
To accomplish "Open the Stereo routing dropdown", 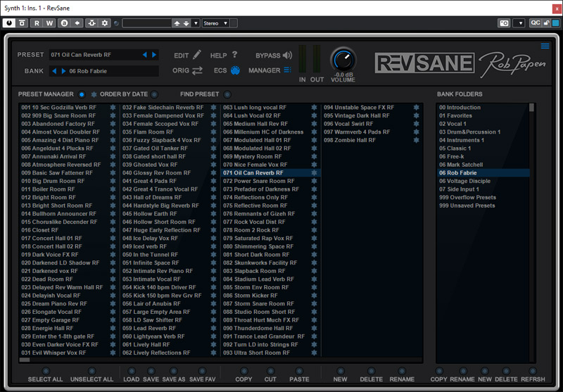I will click(x=215, y=23).
